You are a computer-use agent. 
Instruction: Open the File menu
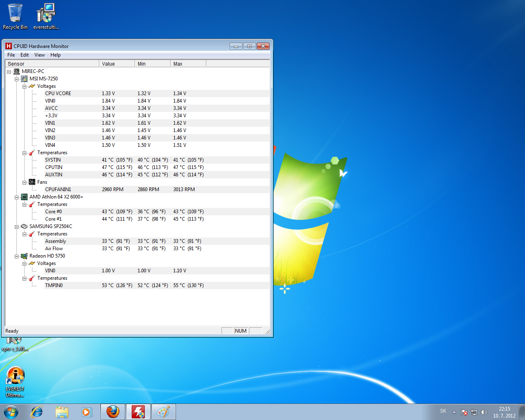point(11,55)
